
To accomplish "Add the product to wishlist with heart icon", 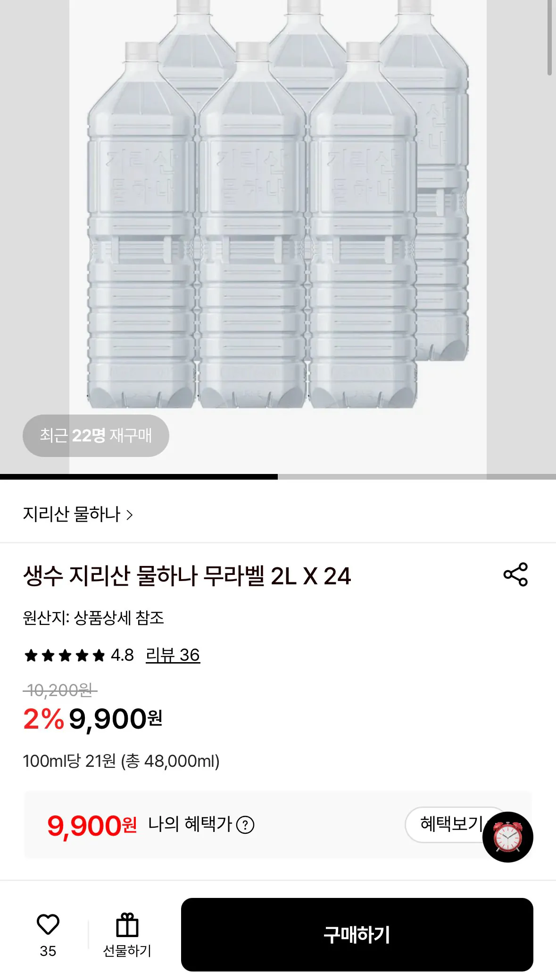I will (x=48, y=925).
